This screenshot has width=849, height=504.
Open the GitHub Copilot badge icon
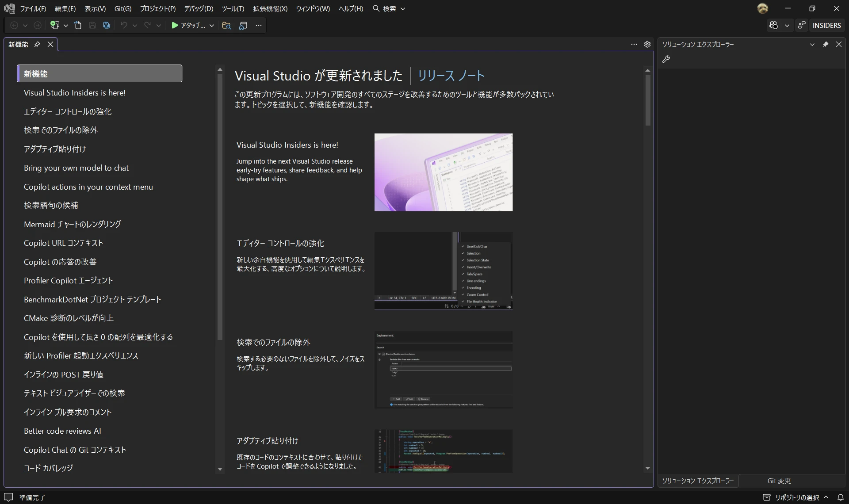click(x=773, y=25)
